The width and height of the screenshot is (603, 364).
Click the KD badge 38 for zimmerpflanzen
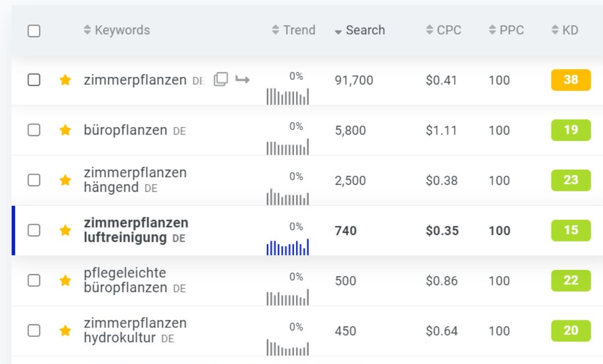570,80
